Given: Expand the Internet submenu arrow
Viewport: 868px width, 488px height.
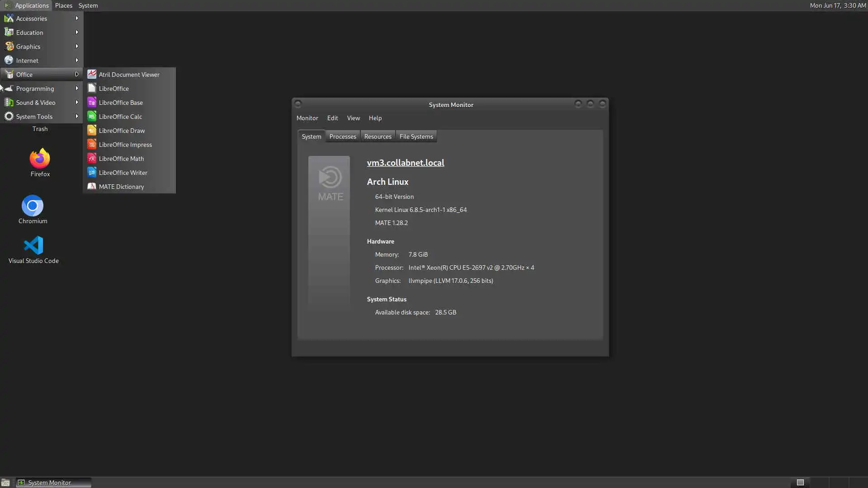Looking at the screenshot, I should [x=76, y=61].
